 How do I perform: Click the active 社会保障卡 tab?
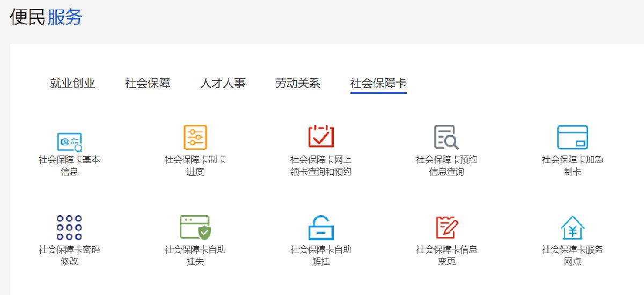378,83
